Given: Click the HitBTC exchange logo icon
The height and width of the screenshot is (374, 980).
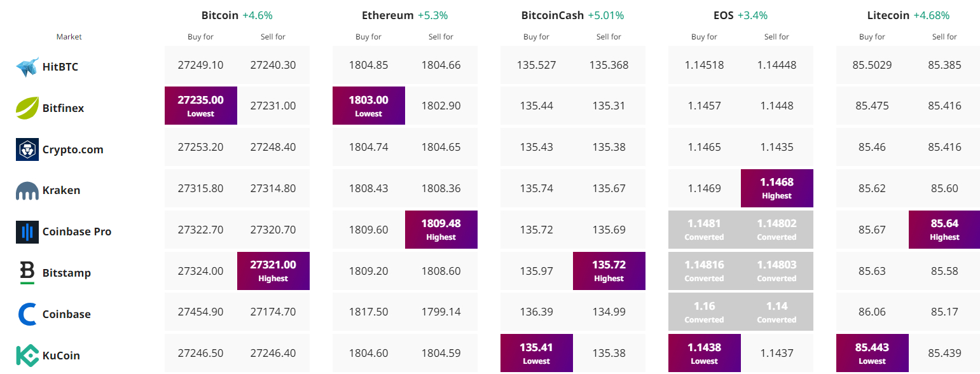Looking at the screenshot, I should (x=27, y=67).
